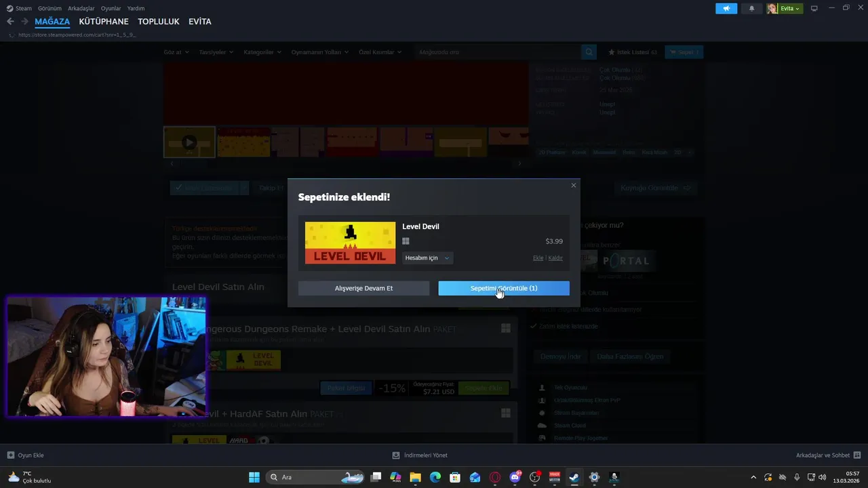Click the store search field 'Mağazada ara'
Screen dimensions: 868x488
click(496, 52)
